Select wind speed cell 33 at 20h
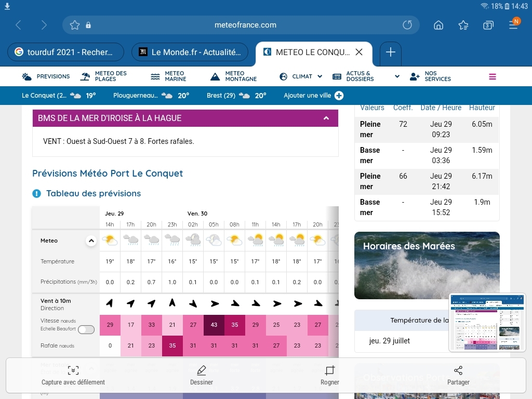The image size is (532, 399). click(151, 325)
